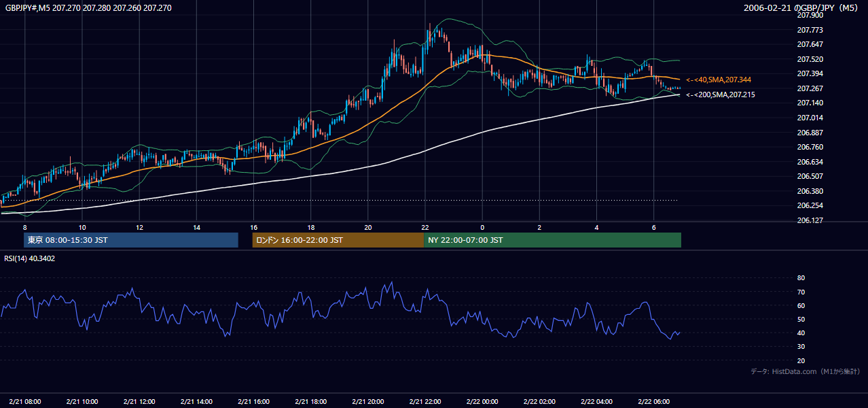The image size is (868, 408).
Task: Click price axis value 206.380
Action: point(810,191)
